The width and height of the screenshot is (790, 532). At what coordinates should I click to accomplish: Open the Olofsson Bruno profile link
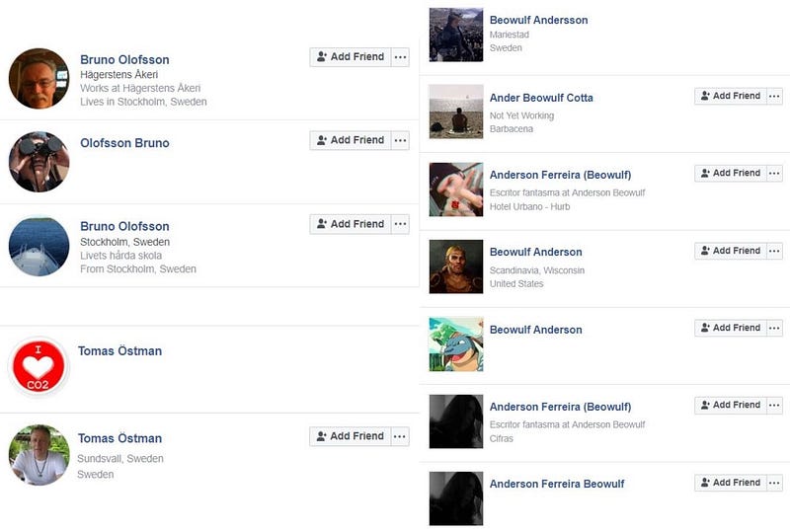click(124, 143)
